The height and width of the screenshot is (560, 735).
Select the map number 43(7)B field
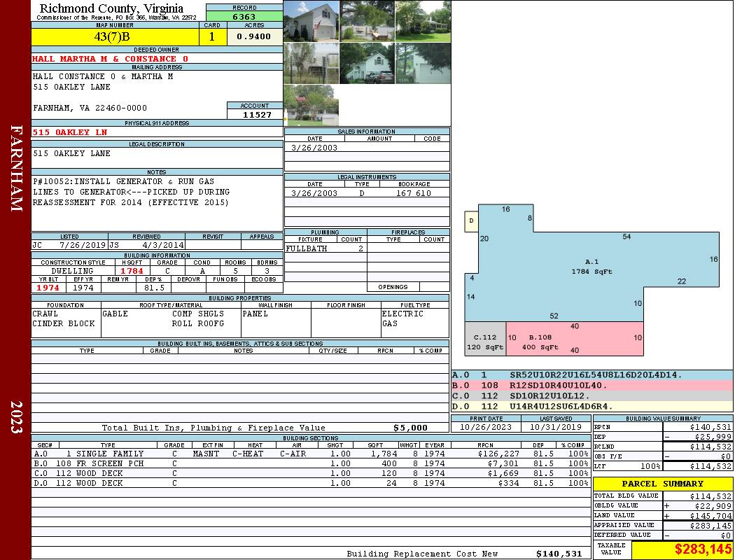tap(115, 36)
